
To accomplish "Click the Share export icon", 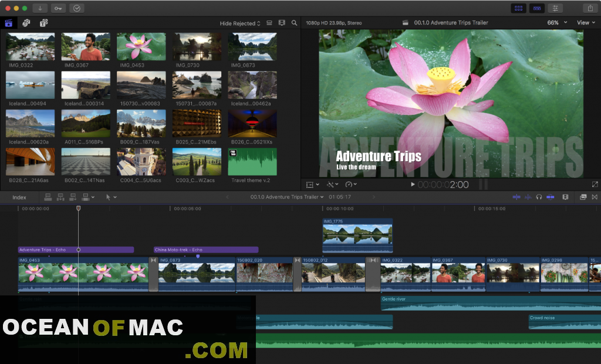I will point(589,8).
